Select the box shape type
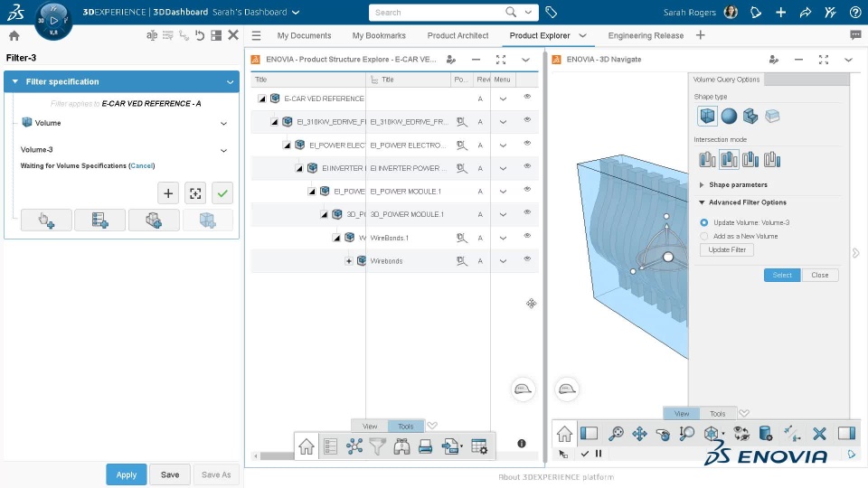The width and height of the screenshot is (868, 488). tap(707, 116)
